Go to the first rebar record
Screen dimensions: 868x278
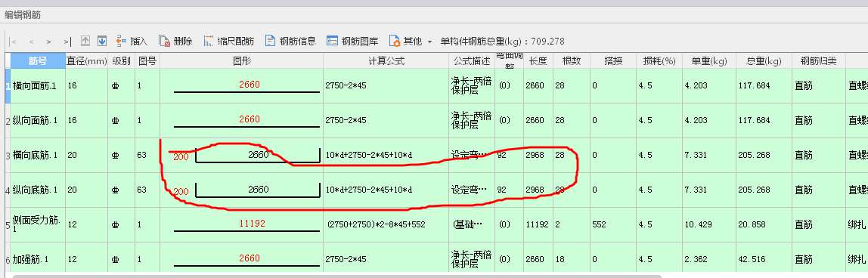click(14, 42)
